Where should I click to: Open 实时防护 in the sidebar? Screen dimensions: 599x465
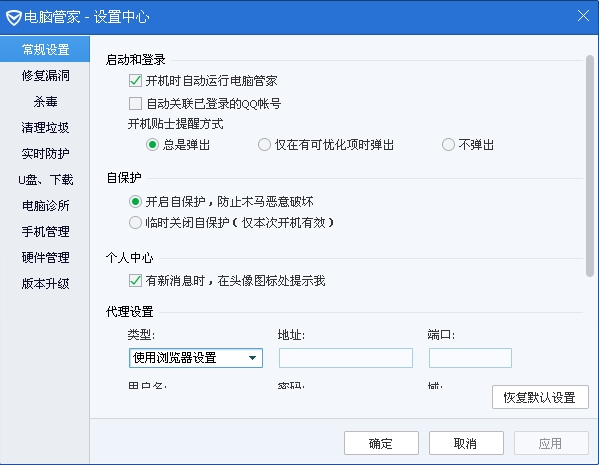pos(45,154)
